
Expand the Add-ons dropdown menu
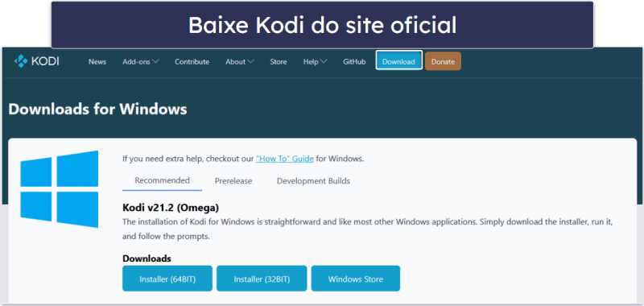140,62
